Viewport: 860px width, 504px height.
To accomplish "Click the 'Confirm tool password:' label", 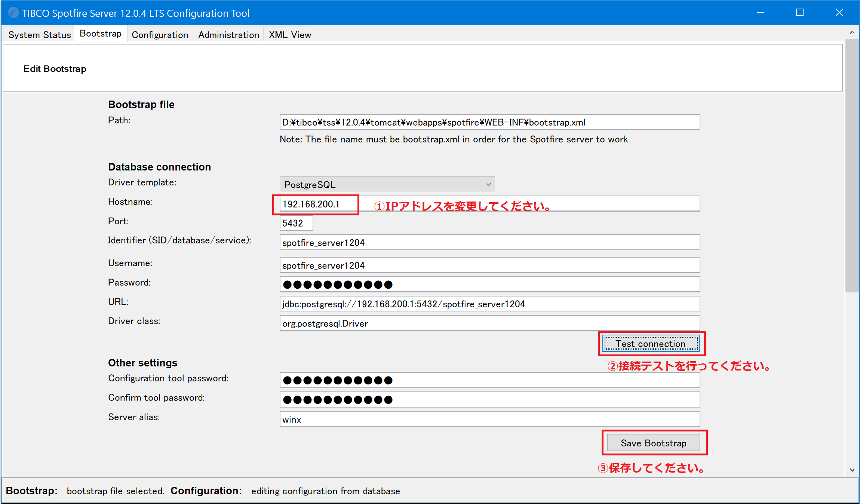I will pyautogui.click(x=156, y=398).
